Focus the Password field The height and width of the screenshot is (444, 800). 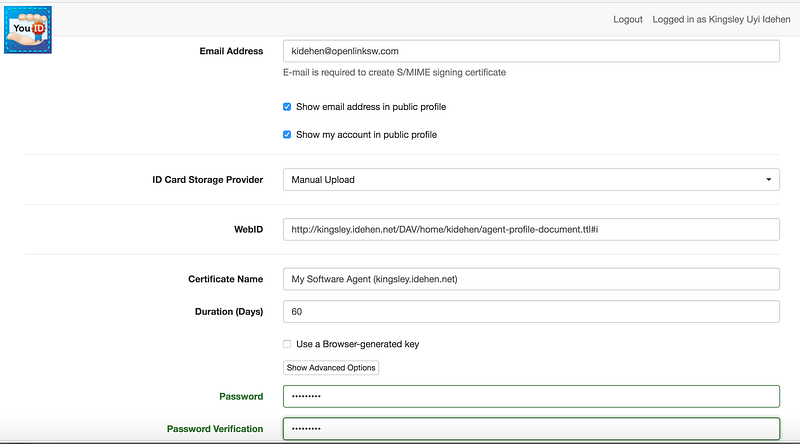(x=531, y=397)
